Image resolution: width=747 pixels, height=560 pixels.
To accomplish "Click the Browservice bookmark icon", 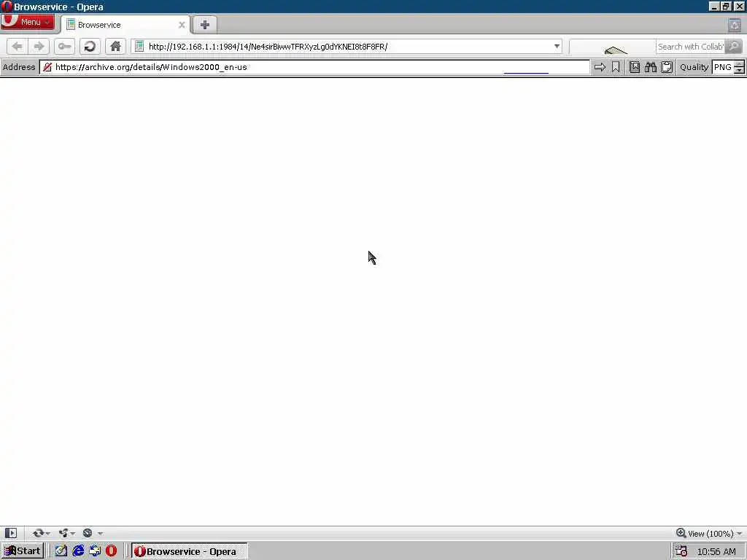I will [x=616, y=67].
